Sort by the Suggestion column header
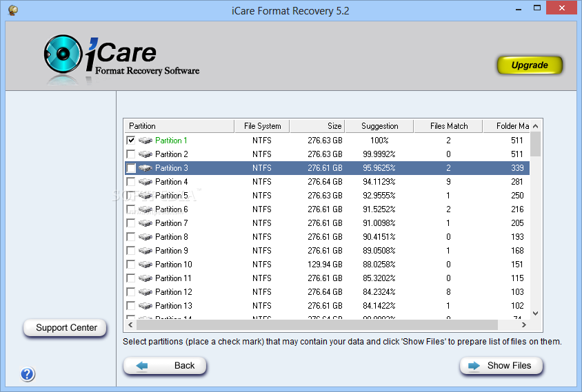The width and height of the screenshot is (582, 392). [x=379, y=126]
